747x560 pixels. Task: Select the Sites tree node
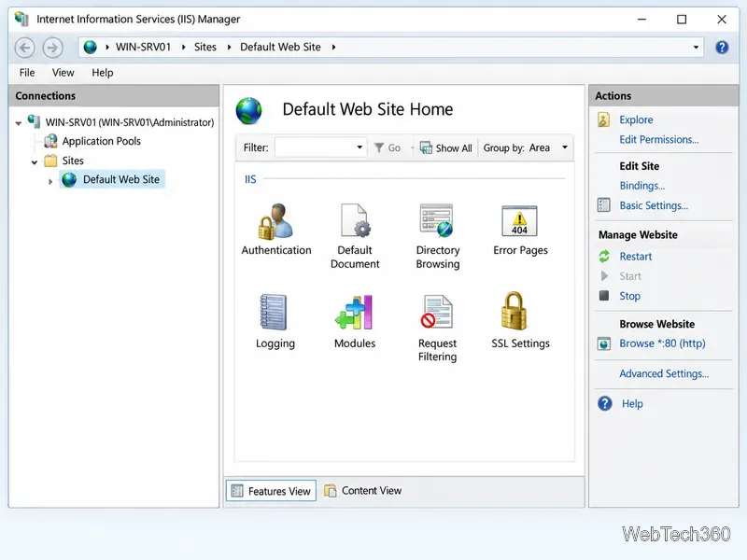click(x=73, y=161)
